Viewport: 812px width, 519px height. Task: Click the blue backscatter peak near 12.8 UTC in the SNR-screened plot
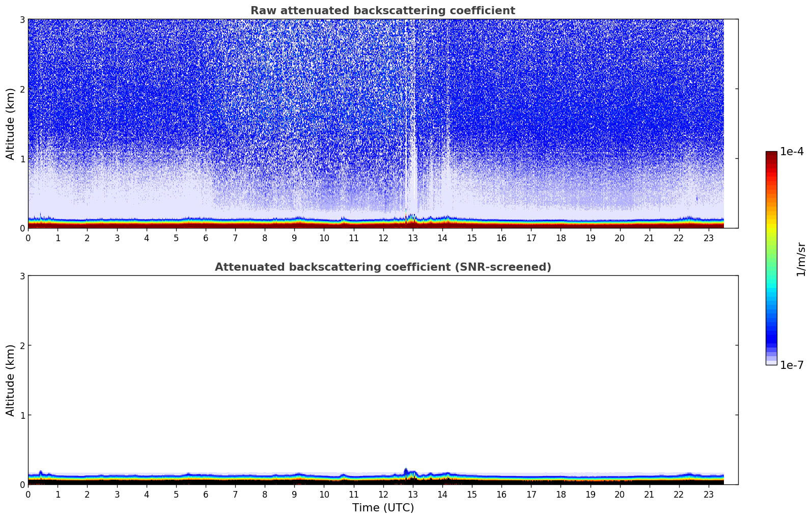point(406,471)
